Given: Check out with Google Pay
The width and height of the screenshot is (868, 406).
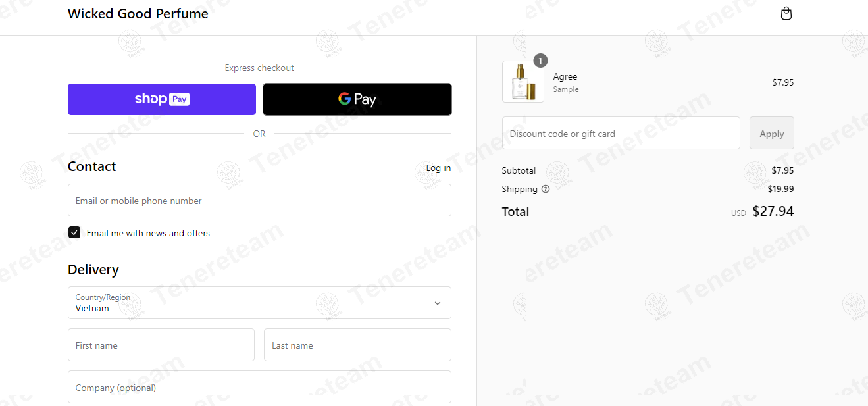Looking at the screenshot, I should pos(357,99).
